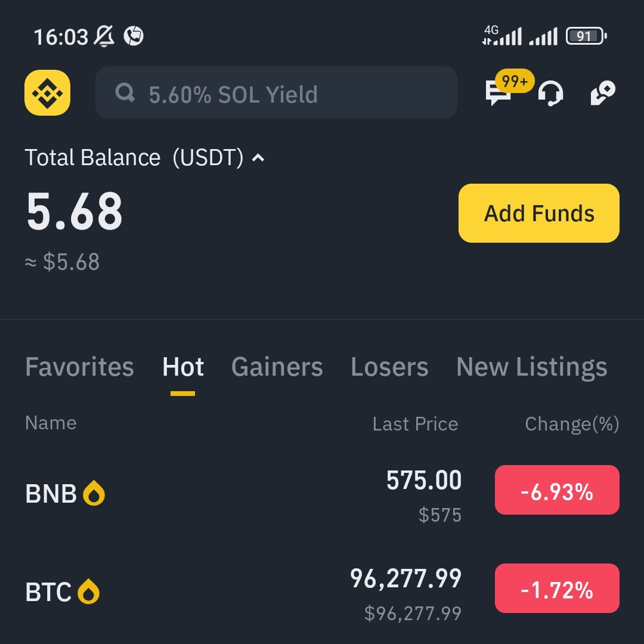Tap the flame icon beside BNB
Viewport: 644px width, 644px height.
pos(94,493)
